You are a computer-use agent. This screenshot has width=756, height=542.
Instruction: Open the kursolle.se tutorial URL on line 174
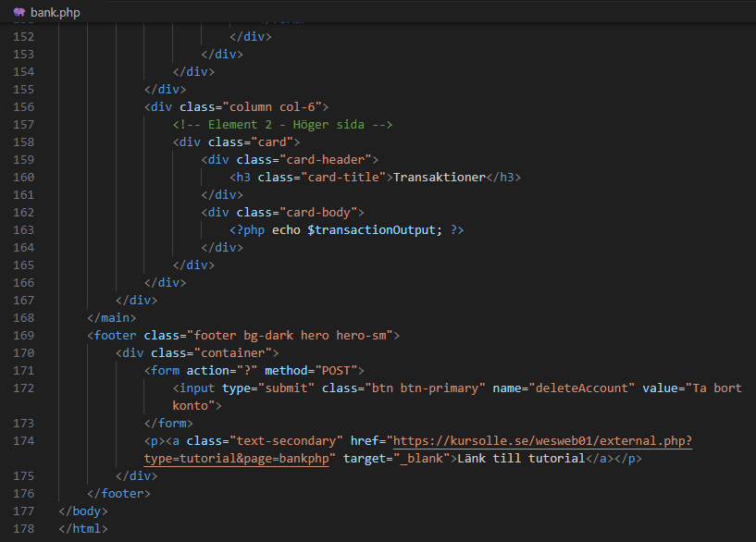541,440
